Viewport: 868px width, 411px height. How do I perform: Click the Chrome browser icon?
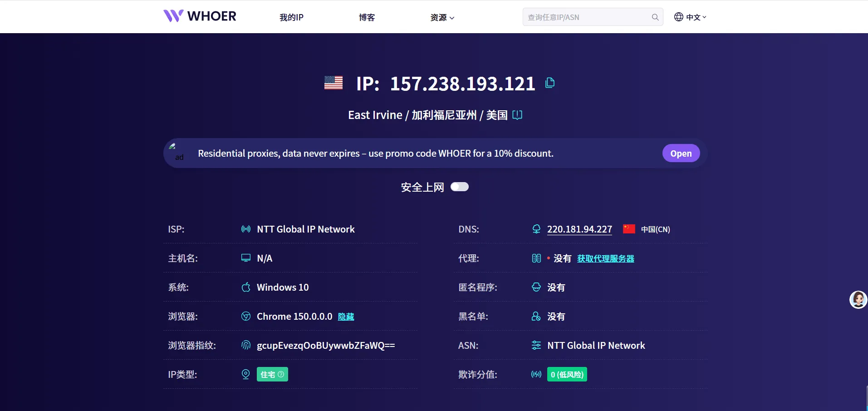[x=246, y=316]
